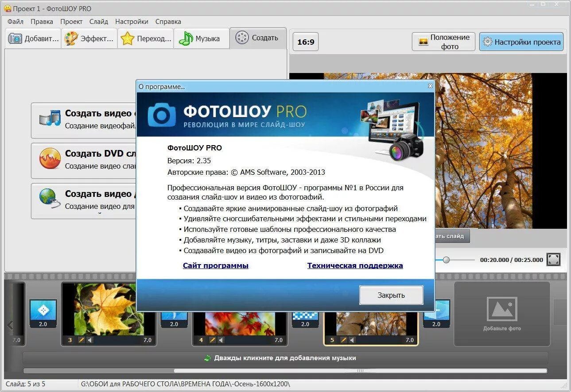This screenshot has height=392, width=571.
Task: Open the Справка menu
Action: (x=168, y=21)
